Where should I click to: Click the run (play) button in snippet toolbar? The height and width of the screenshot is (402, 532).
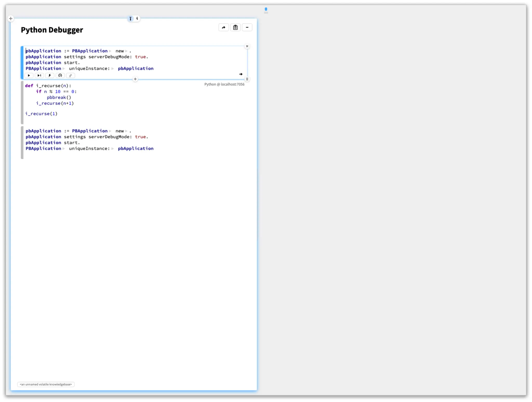coord(29,76)
